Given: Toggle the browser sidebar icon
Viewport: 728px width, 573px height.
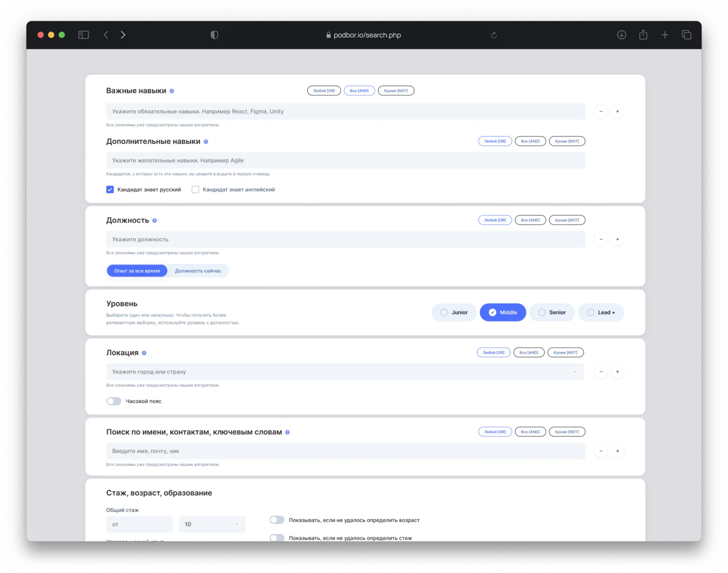Looking at the screenshot, I should point(84,35).
